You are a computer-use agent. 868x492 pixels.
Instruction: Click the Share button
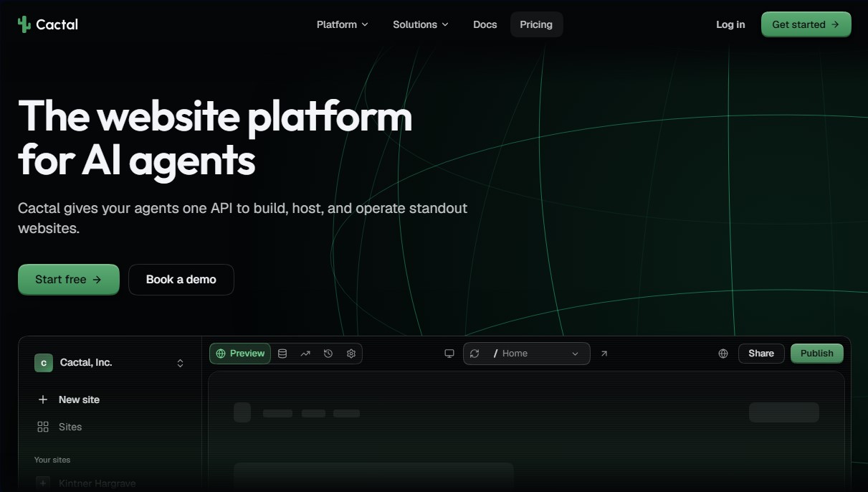tap(761, 354)
